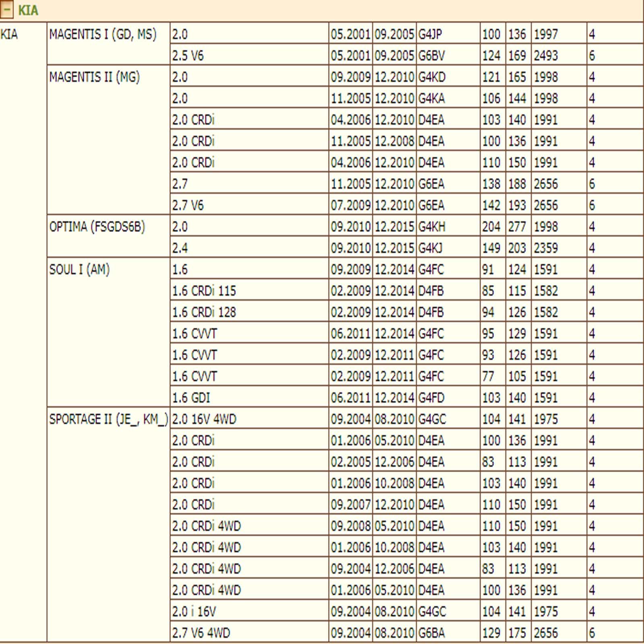Select the MAGENTIS II (MG) model cell
Viewport: 644px width, 644px height.
point(94,77)
